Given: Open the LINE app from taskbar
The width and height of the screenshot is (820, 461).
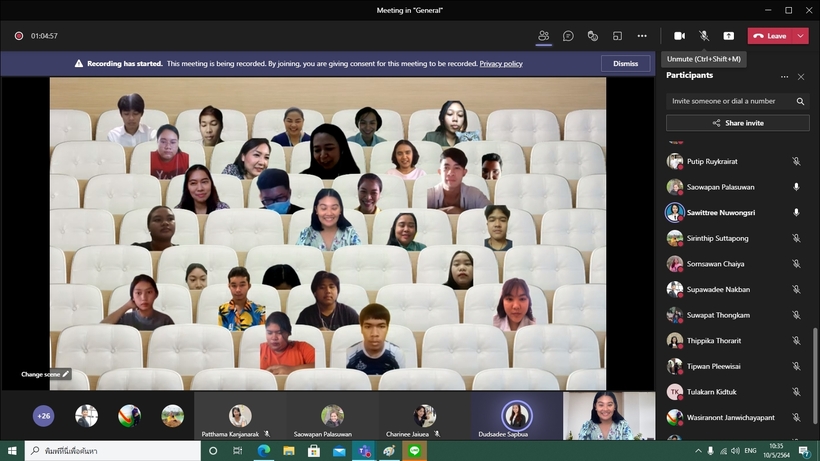Looking at the screenshot, I should (x=414, y=451).
